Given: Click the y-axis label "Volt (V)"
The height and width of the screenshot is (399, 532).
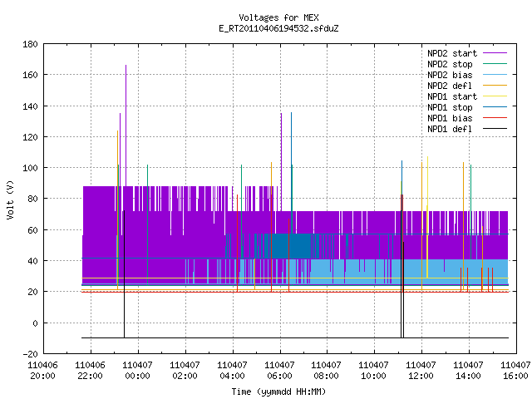Looking at the screenshot, I should pos(10,199).
